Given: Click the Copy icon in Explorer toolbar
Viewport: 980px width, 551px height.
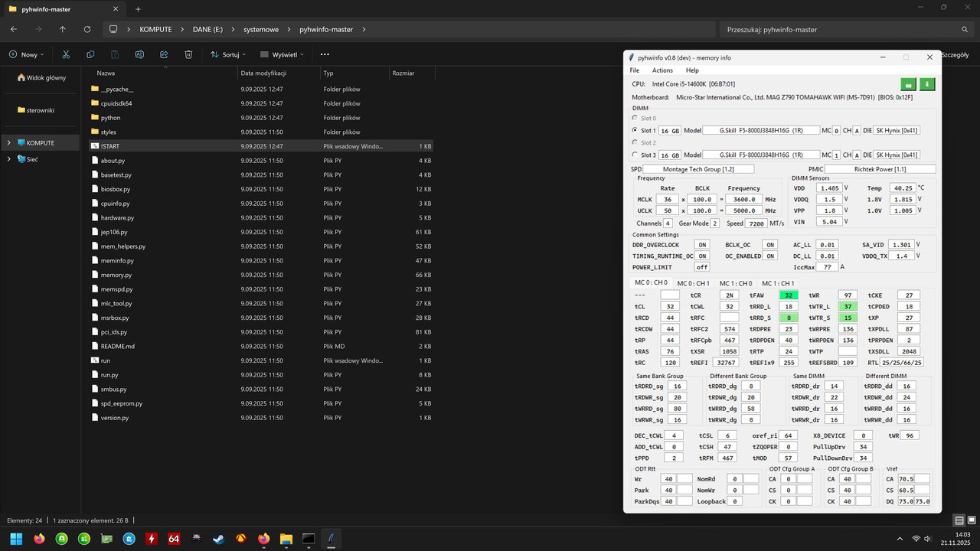Looking at the screenshot, I should point(90,54).
